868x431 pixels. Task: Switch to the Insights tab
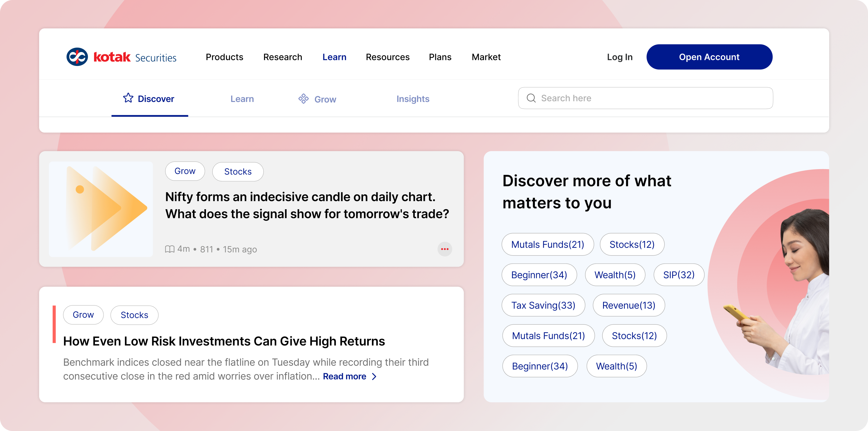click(x=413, y=99)
